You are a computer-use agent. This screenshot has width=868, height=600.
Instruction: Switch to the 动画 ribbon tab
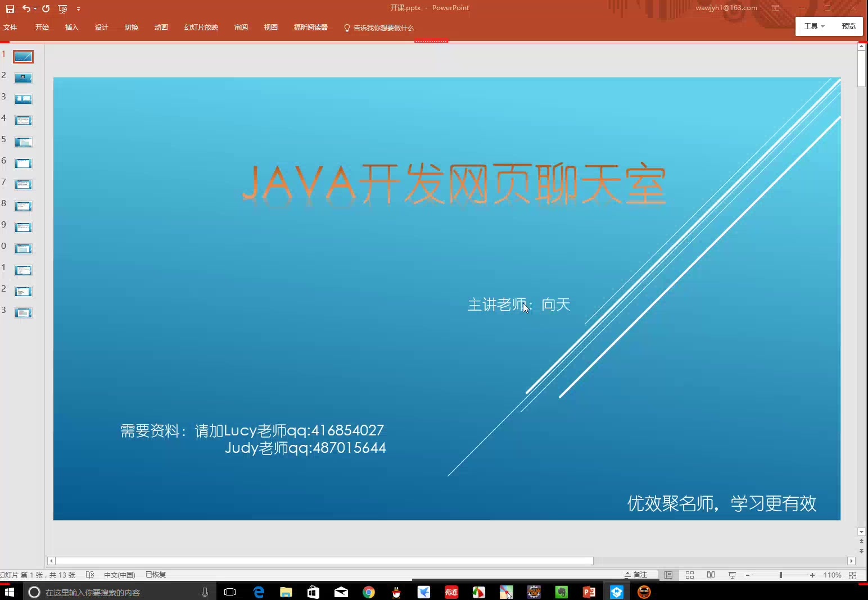click(161, 28)
